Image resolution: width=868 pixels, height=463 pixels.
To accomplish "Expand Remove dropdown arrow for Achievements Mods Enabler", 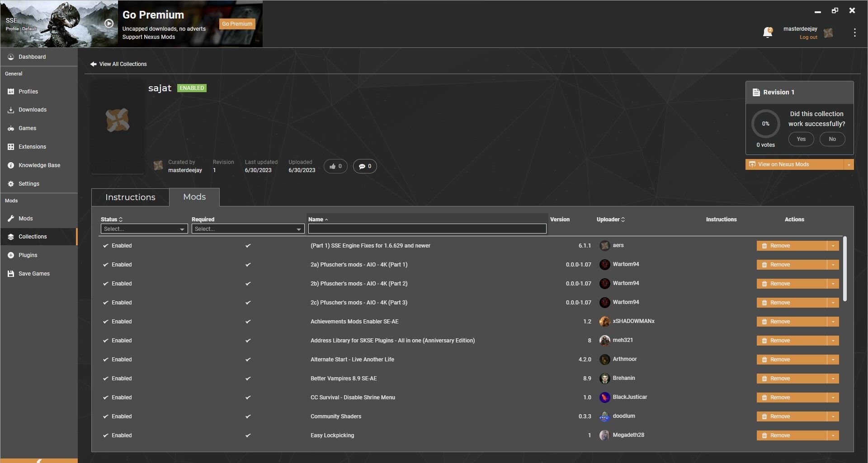I will point(833,322).
